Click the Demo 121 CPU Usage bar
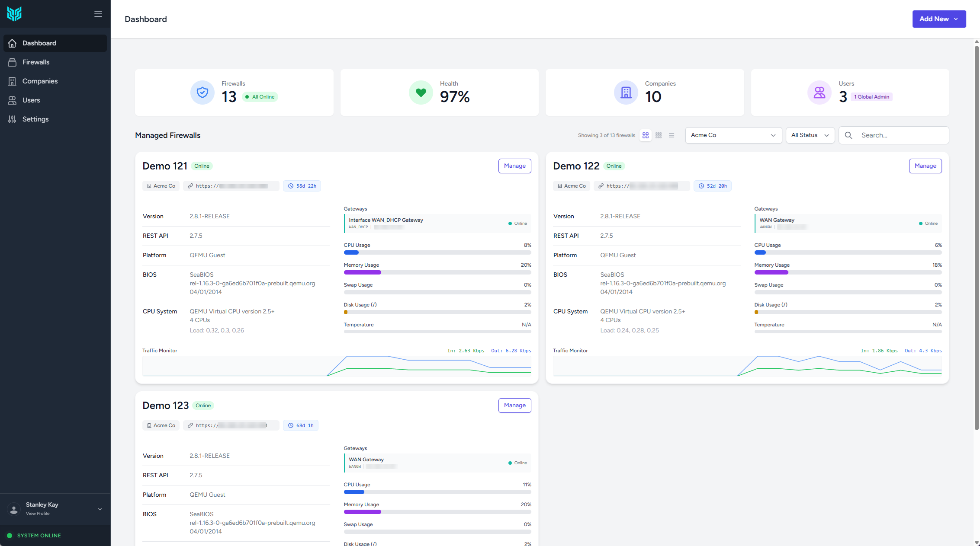The image size is (980, 546). tap(437, 252)
